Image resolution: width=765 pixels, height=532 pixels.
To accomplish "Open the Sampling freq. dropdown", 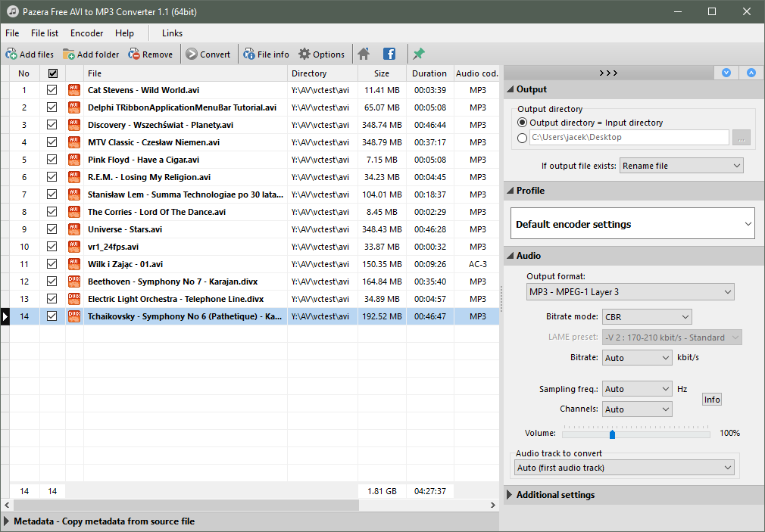I will point(637,389).
